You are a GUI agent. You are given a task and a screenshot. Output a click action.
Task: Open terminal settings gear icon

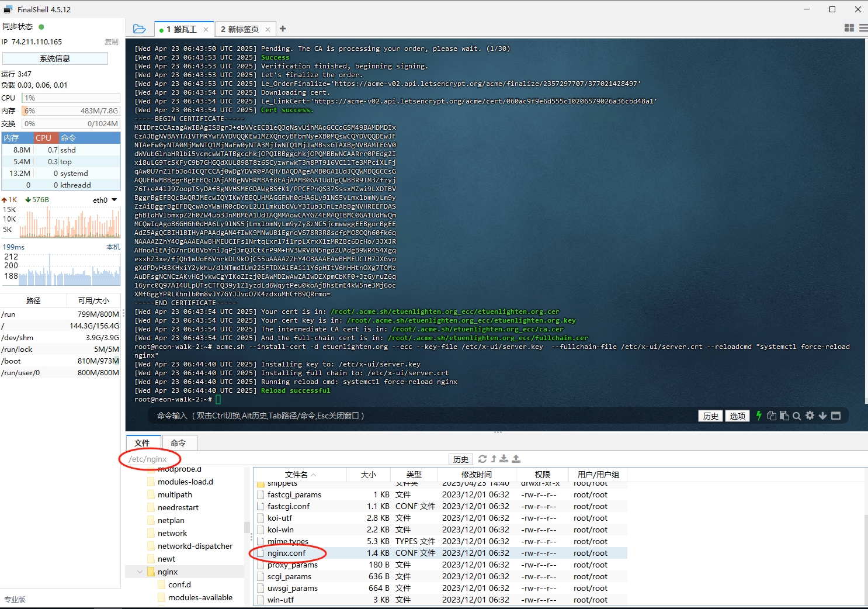pos(810,416)
